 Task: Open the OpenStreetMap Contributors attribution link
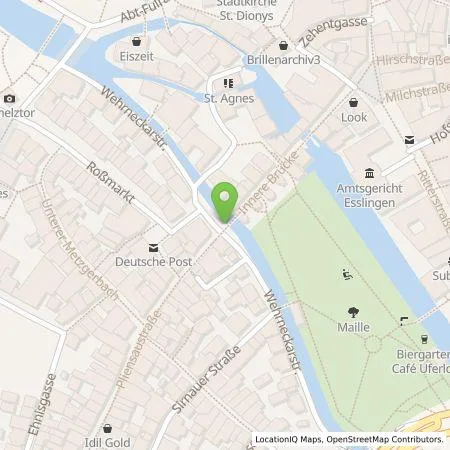[x=385, y=439]
